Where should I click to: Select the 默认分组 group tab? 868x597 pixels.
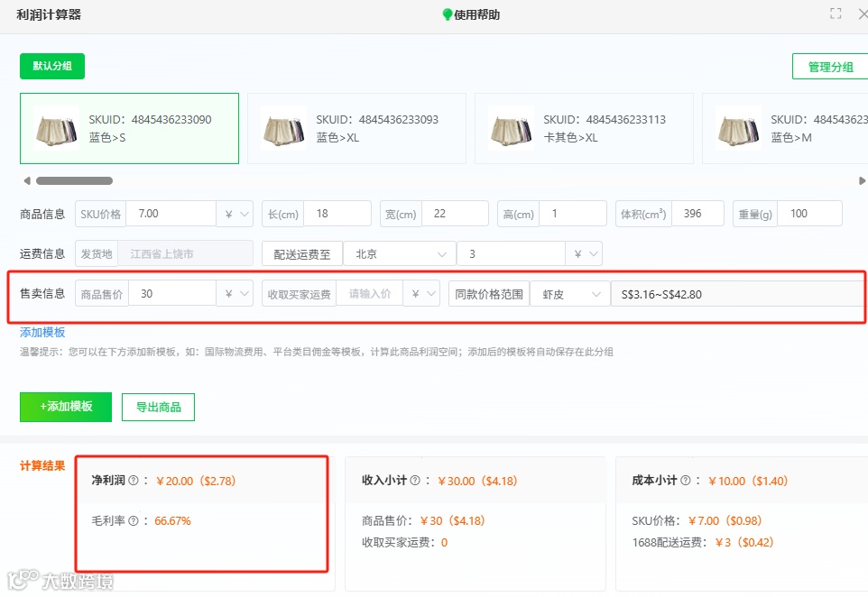click(52, 66)
